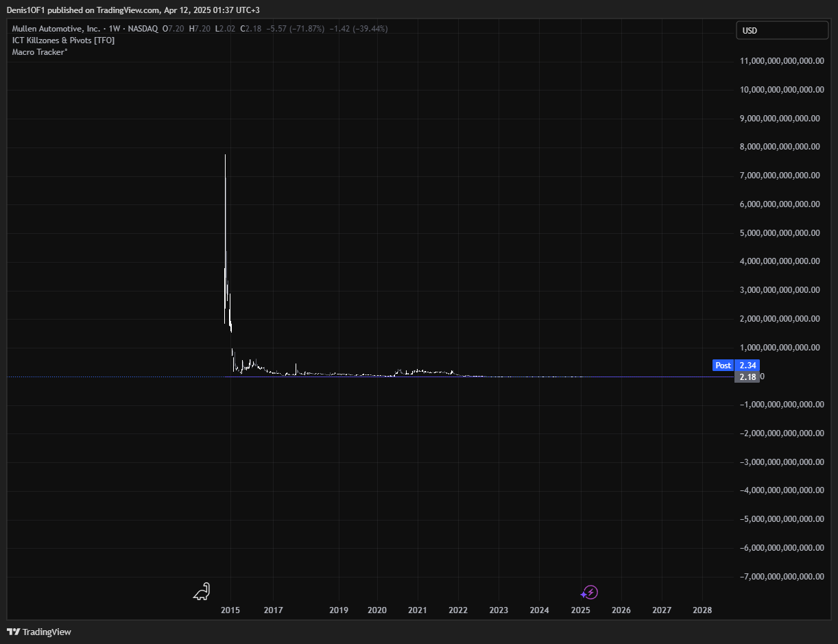The height and width of the screenshot is (644, 838).
Task: Click the 2022 label on the time axis
Action: click(x=458, y=610)
